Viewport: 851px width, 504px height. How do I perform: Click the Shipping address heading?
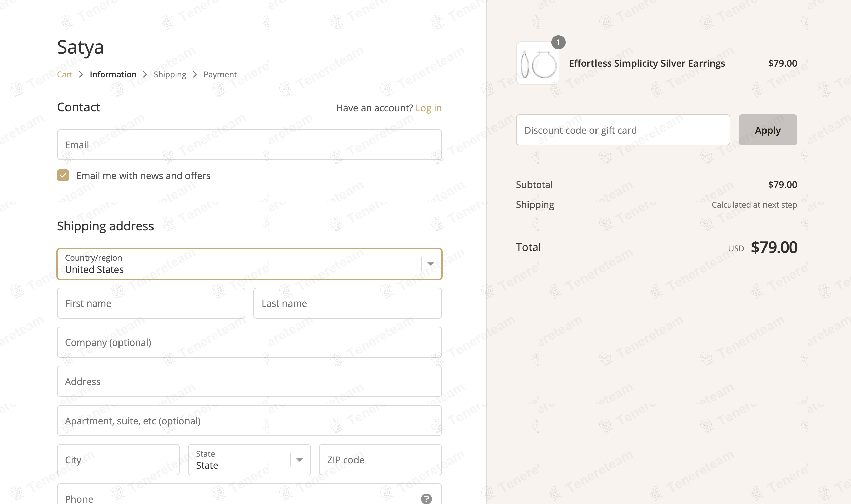(105, 226)
